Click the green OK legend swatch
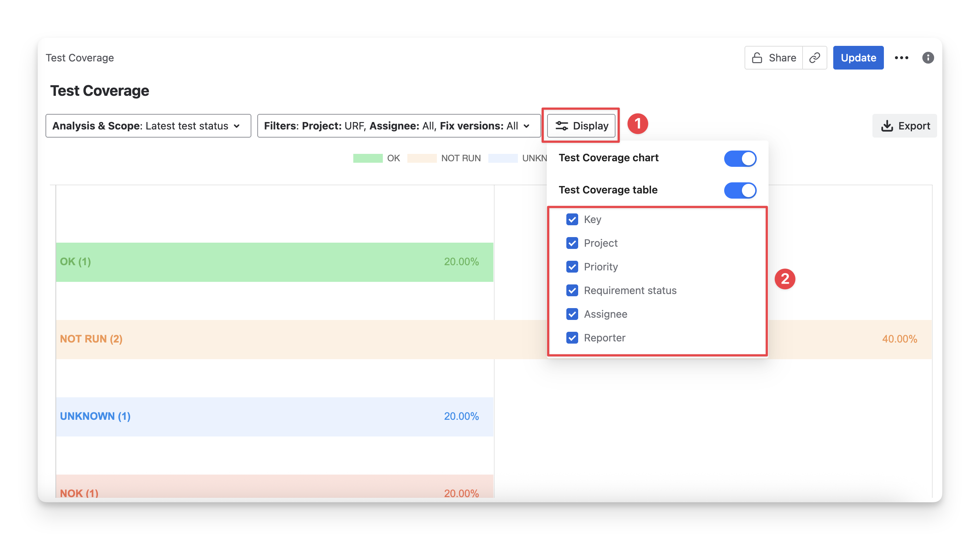The image size is (980, 540). coord(367,158)
